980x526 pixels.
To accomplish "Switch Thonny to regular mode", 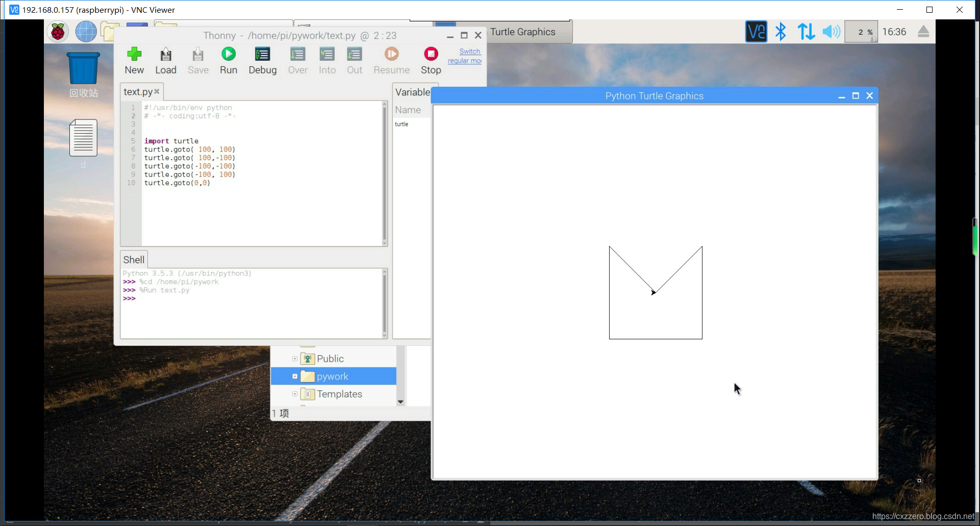I will tap(465, 56).
